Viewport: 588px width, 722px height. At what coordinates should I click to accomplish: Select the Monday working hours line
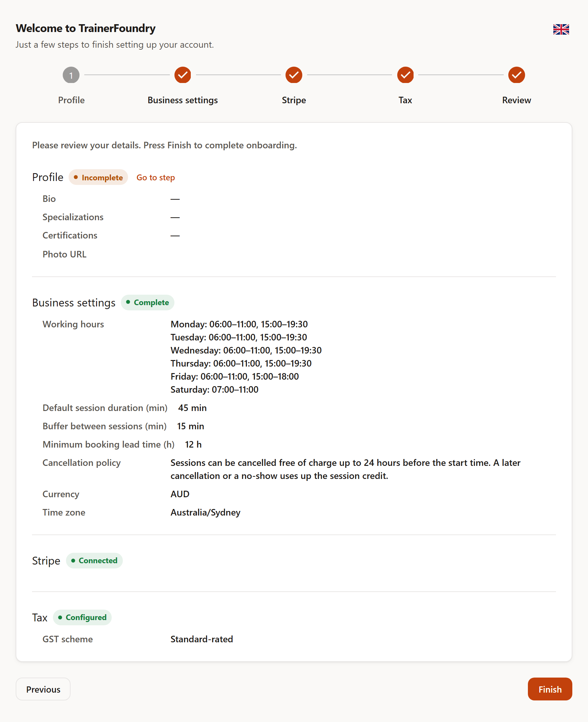tap(239, 324)
